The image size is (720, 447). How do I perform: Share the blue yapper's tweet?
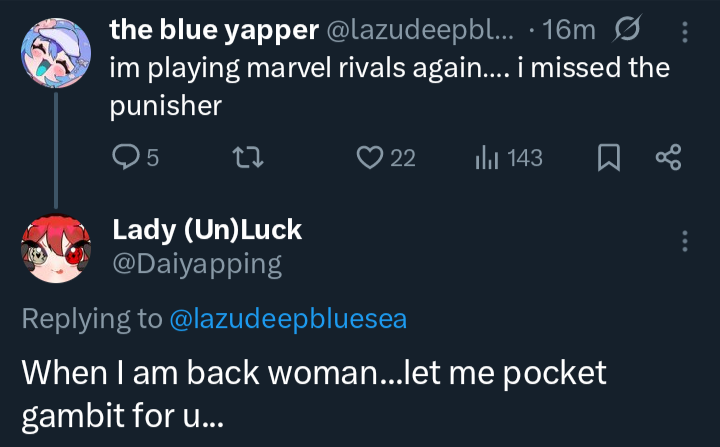pos(667,157)
